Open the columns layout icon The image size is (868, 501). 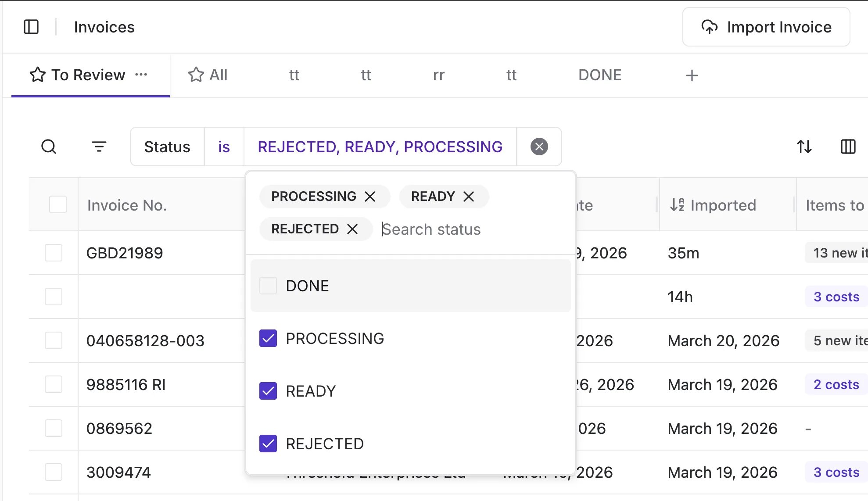[x=848, y=147]
